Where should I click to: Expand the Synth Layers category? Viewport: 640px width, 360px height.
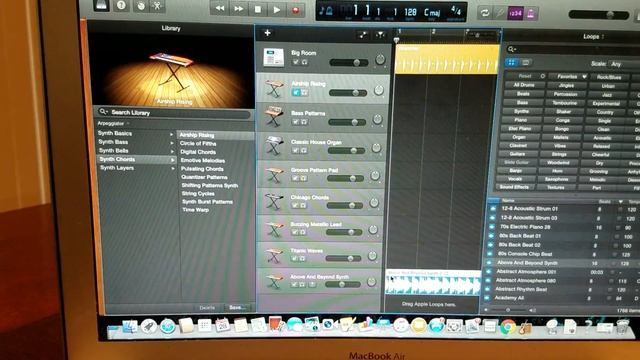click(136, 168)
